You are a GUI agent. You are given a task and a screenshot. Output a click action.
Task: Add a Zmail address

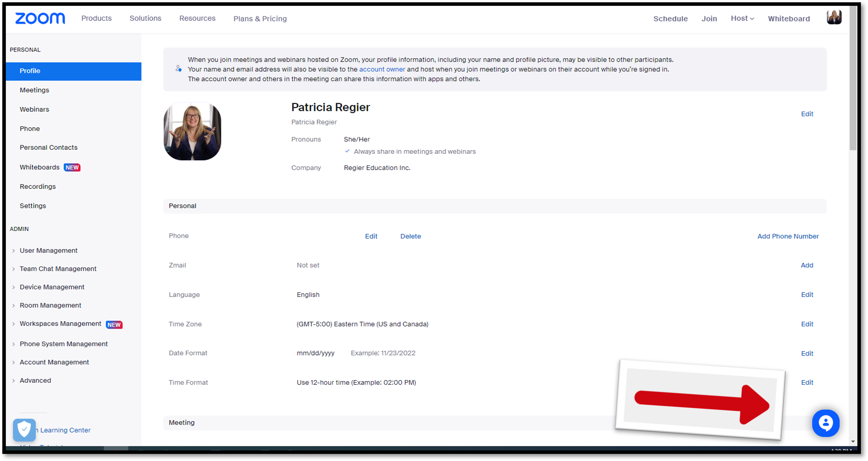coord(807,265)
